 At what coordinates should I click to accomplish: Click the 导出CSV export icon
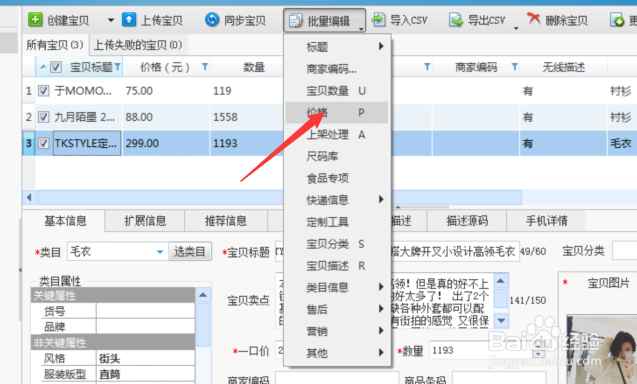point(456,20)
